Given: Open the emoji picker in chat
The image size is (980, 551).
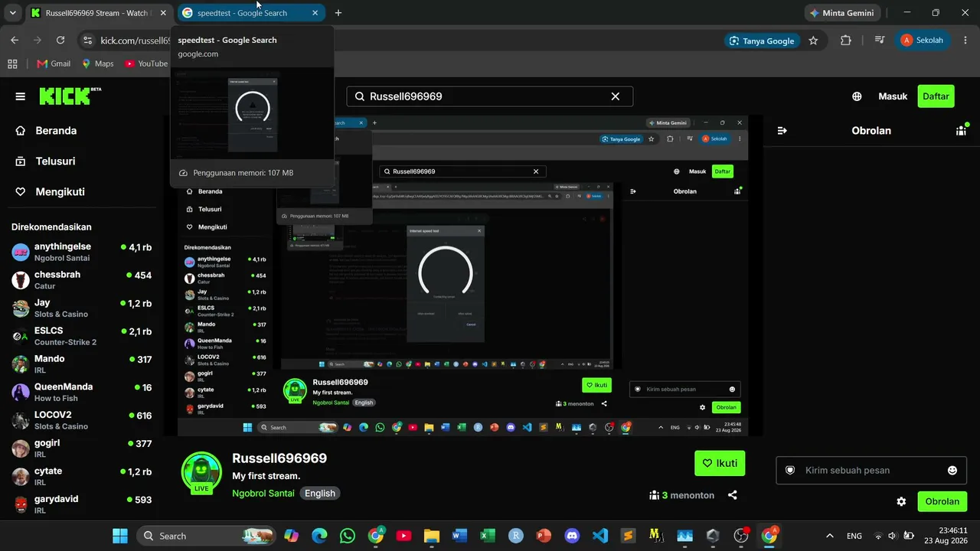Looking at the screenshot, I should coord(952,471).
